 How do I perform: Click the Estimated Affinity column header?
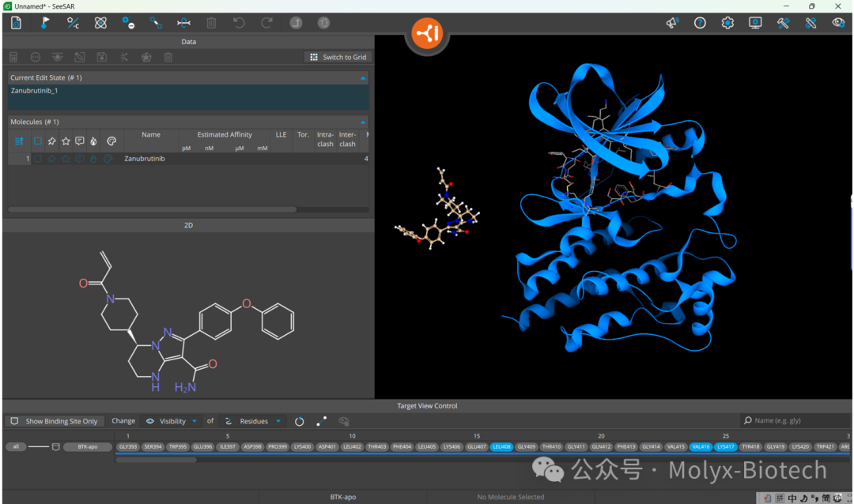tap(225, 134)
